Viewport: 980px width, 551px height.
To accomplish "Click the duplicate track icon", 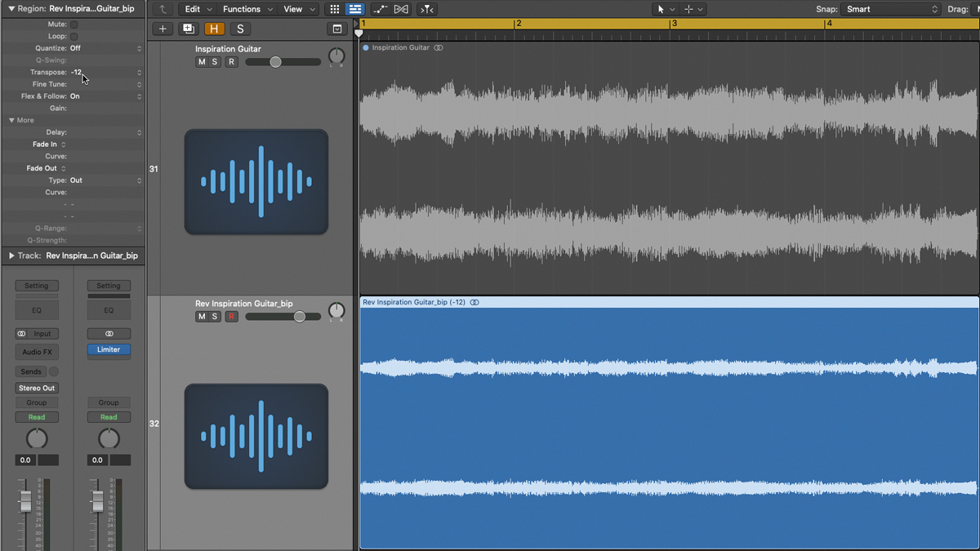I will click(x=189, y=29).
